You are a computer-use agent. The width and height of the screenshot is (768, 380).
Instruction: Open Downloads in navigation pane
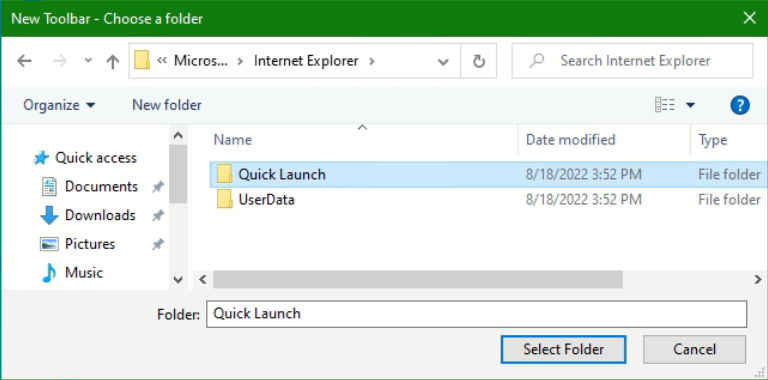click(x=100, y=215)
